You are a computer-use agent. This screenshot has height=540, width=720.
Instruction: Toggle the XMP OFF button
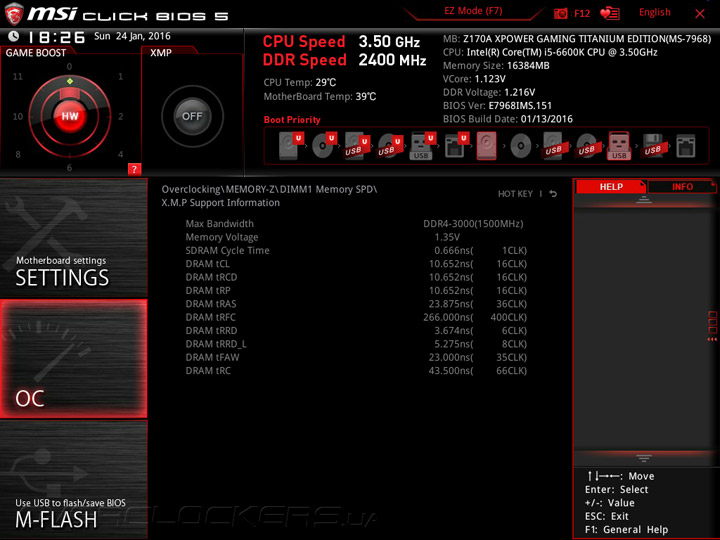click(192, 116)
